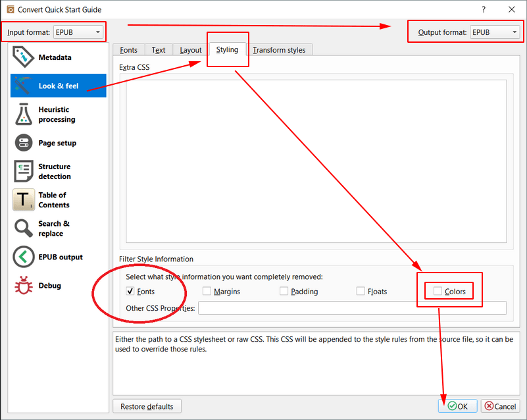Screen dimensions: 527x420
Task: Open the Page setup toggle icon
Action: coord(24,143)
